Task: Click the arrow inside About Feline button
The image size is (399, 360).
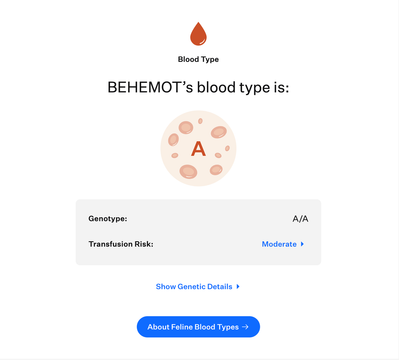Action: [245, 327]
